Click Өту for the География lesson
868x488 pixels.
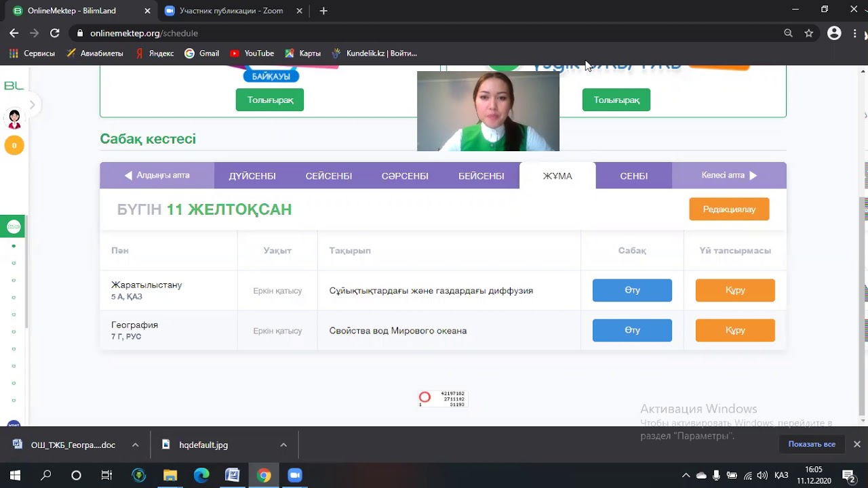pos(632,330)
